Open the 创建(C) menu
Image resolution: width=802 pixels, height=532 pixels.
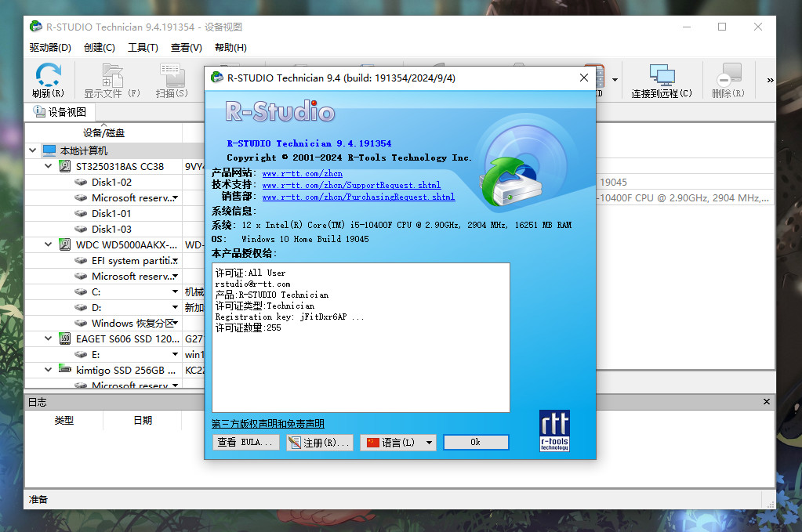click(100, 48)
